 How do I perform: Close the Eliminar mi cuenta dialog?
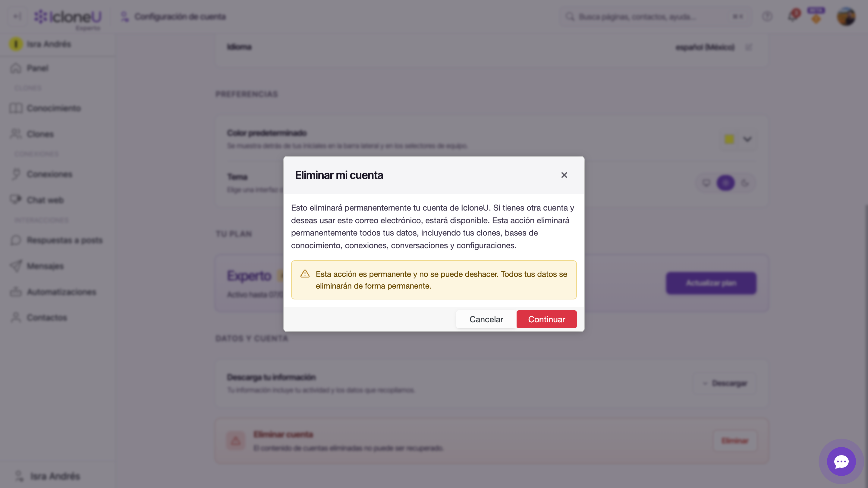[564, 175]
